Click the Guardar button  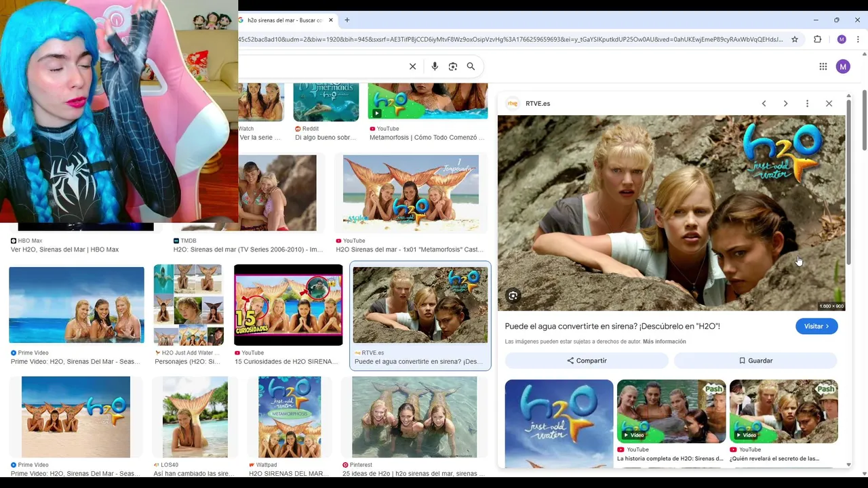tap(755, 361)
